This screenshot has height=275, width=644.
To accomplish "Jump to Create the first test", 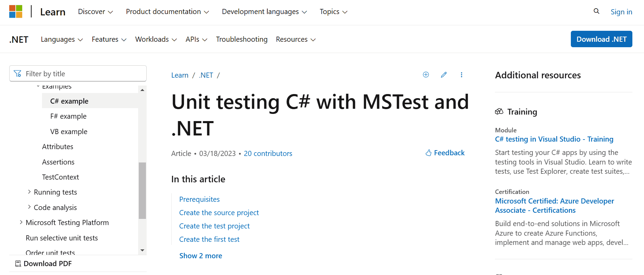I will [209, 239].
